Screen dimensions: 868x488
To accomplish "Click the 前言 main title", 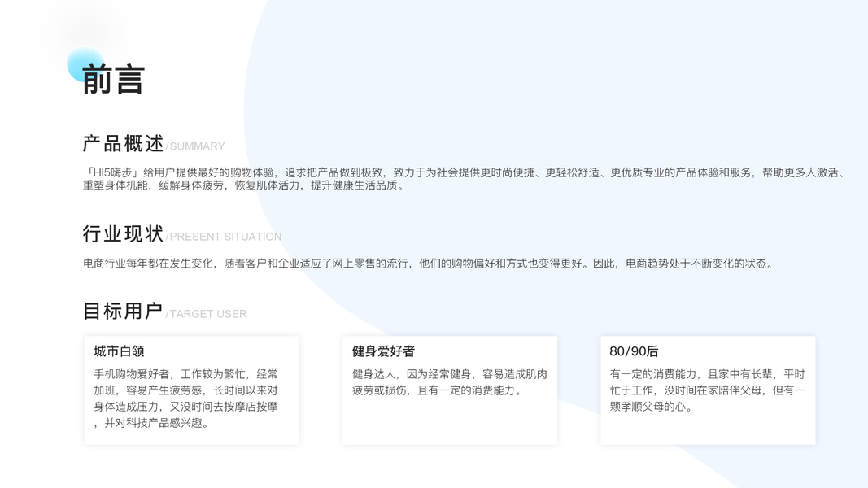I will click(x=113, y=79).
